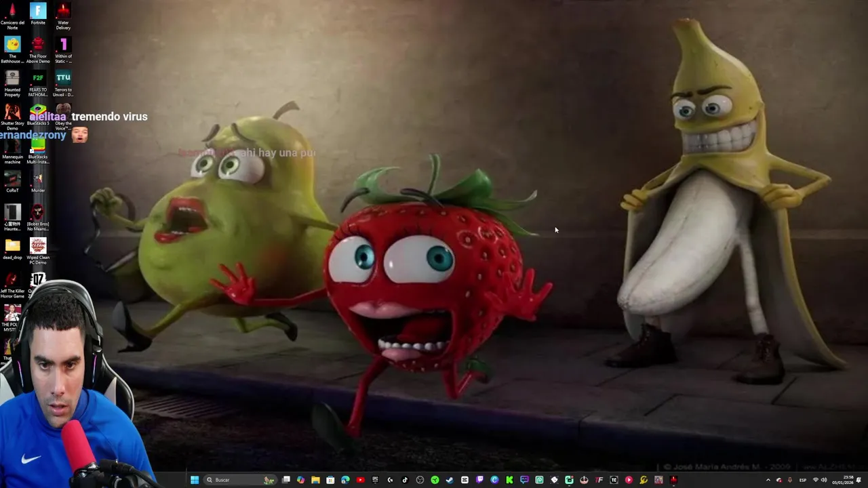Viewport: 868px width, 488px height.
Task: Select the Murder game desktop icon
Action: 38,182
